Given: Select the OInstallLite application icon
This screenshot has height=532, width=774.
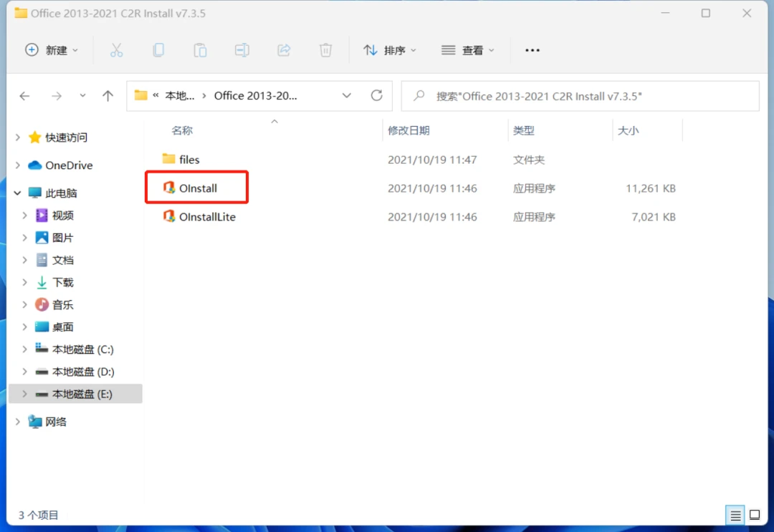Looking at the screenshot, I should [x=169, y=216].
